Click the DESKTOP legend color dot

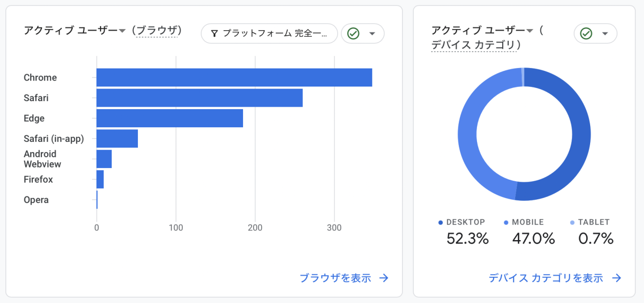tap(441, 222)
